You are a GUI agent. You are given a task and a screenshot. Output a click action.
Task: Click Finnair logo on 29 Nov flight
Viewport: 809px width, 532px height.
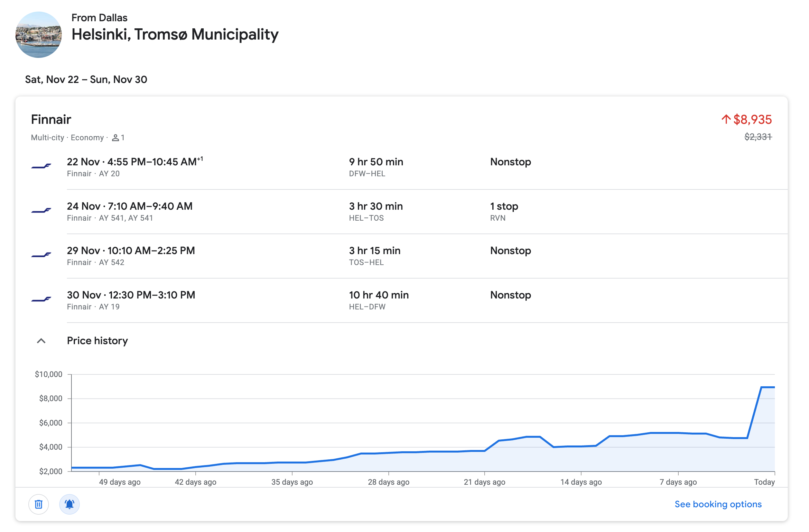coord(41,255)
